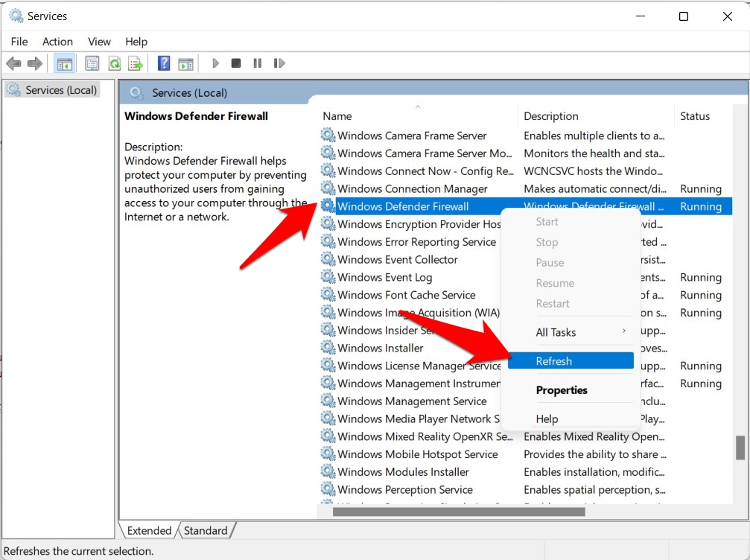This screenshot has height=560, width=750.
Task: Click the Restart Service toolbar icon
Action: pyautogui.click(x=279, y=63)
